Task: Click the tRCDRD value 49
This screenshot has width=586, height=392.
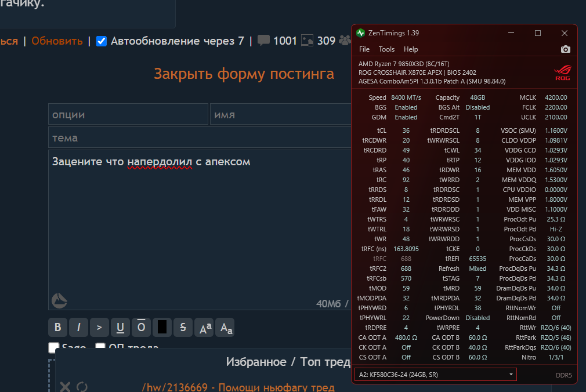Action: pos(406,150)
